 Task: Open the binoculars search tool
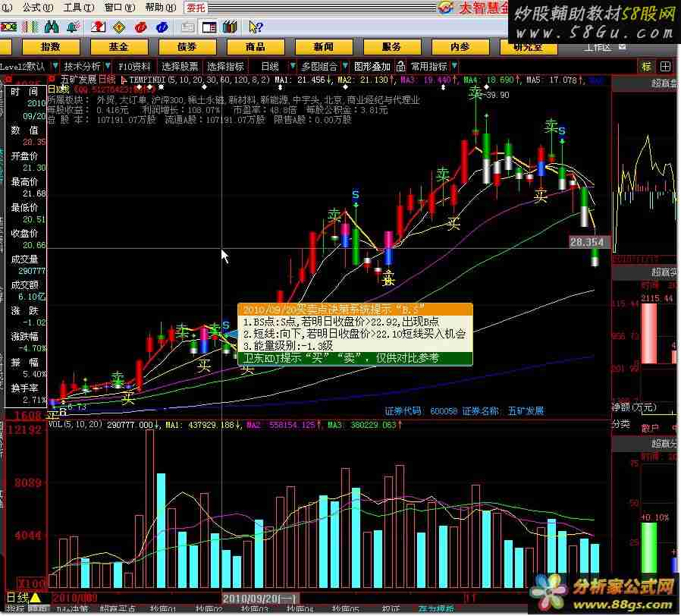click(x=52, y=27)
